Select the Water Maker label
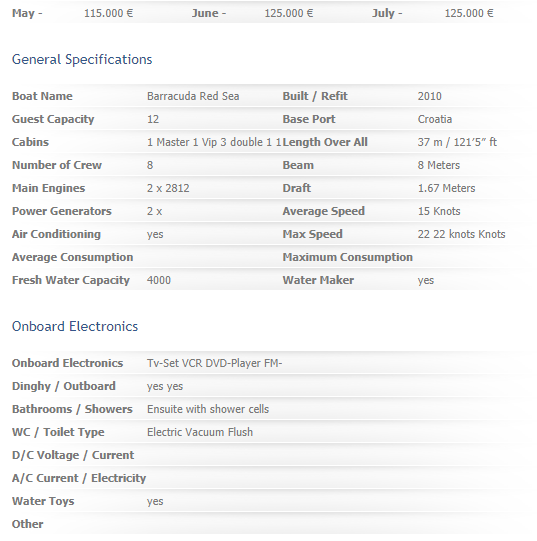 point(318,280)
